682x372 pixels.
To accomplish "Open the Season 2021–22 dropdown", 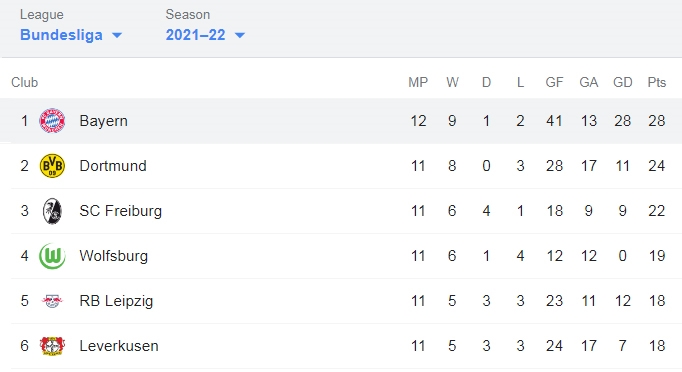I will click(x=205, y=35).
